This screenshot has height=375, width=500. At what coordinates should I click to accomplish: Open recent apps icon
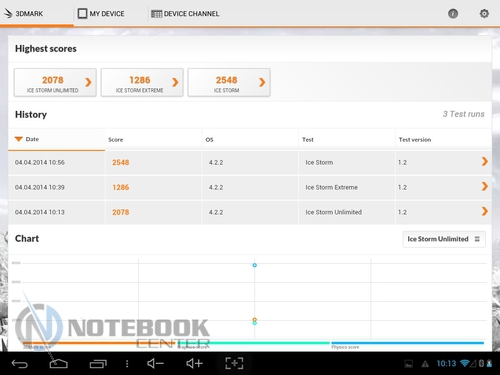point(98,364)
